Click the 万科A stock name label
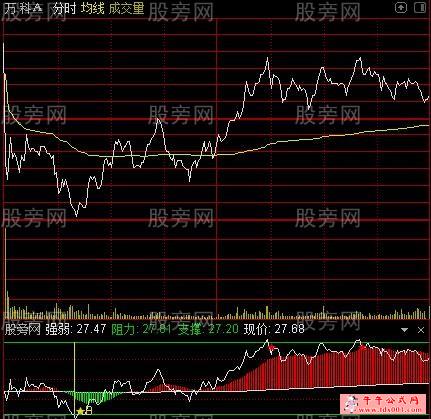431x419 pixels. tap(23, 8)
